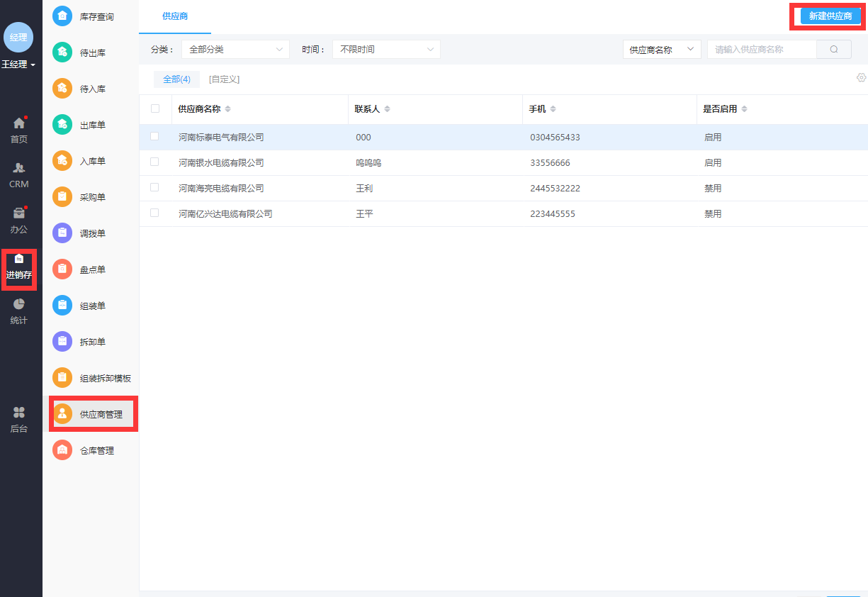Open the 调拨单 transfer order icon
This screenshot has height=597, width=868.
[62, 233]
